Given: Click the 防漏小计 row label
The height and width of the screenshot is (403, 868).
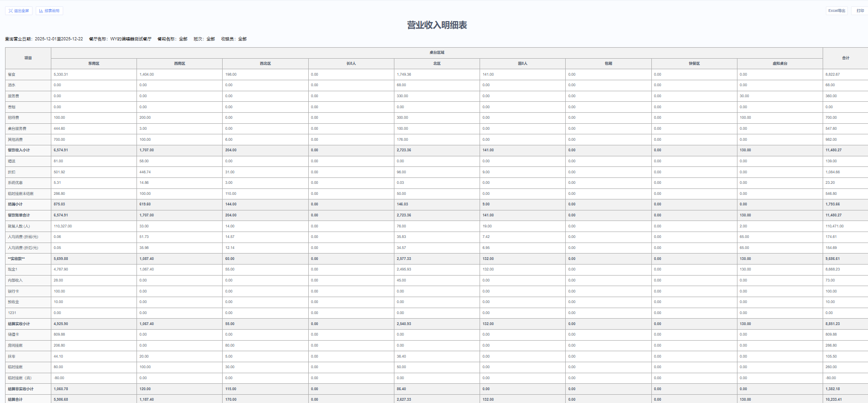Looking at the screenshot, I should click(15, 204).
